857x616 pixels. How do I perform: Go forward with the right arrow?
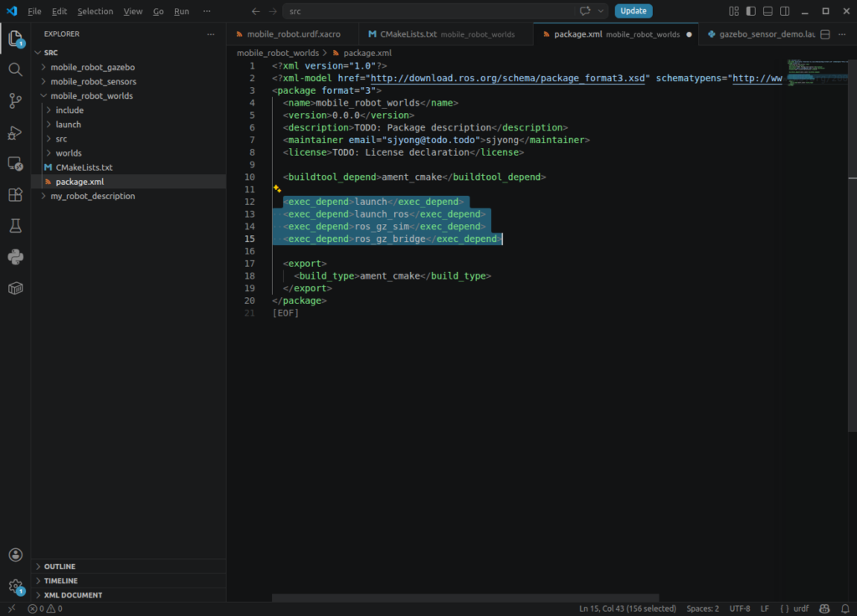pos(273,11)
